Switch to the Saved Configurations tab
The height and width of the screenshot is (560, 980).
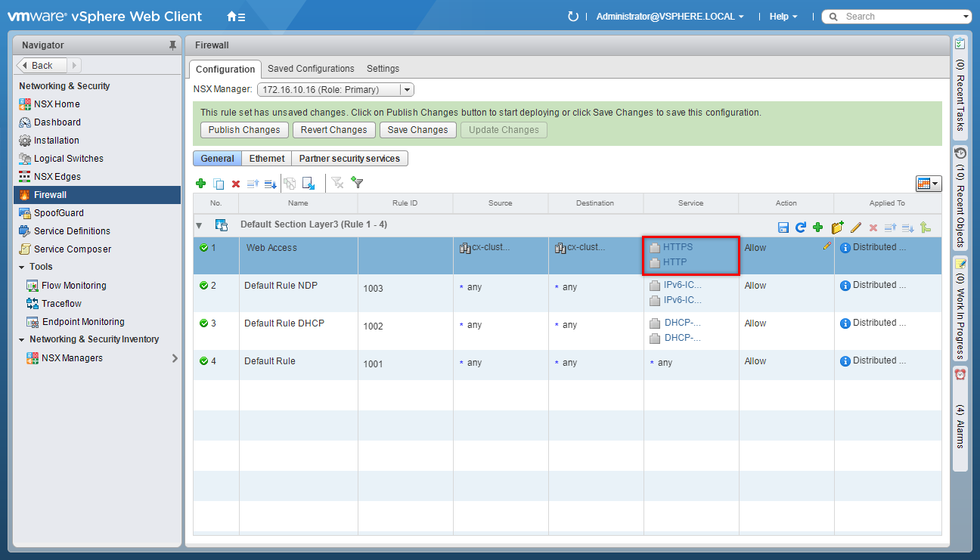[311, 69]
